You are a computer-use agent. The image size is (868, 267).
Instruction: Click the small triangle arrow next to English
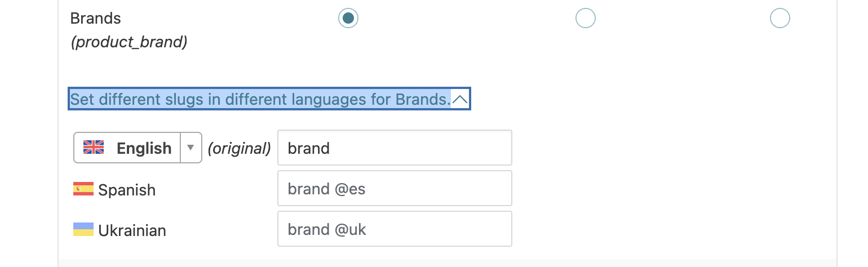191,148
